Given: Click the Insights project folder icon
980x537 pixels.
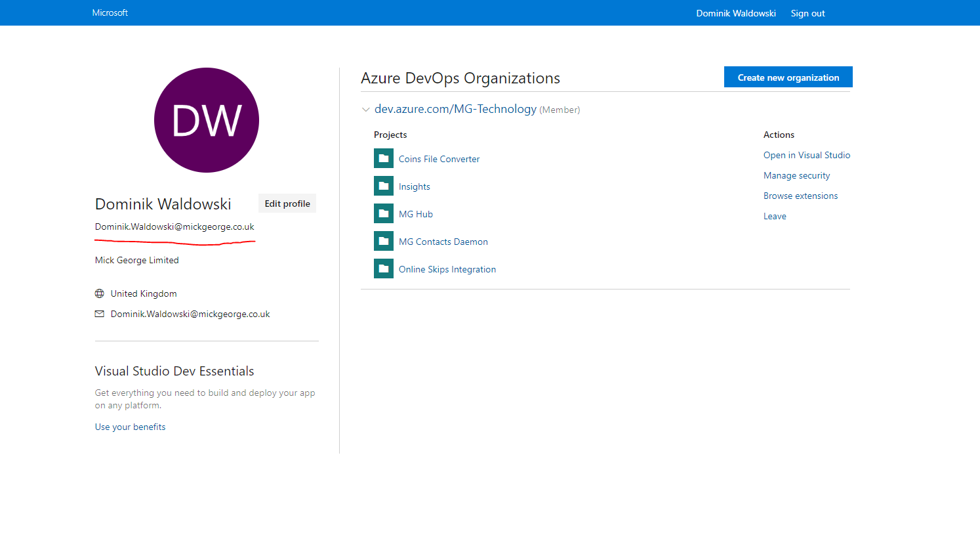Looking at the screenshot, I should (384, 186).
